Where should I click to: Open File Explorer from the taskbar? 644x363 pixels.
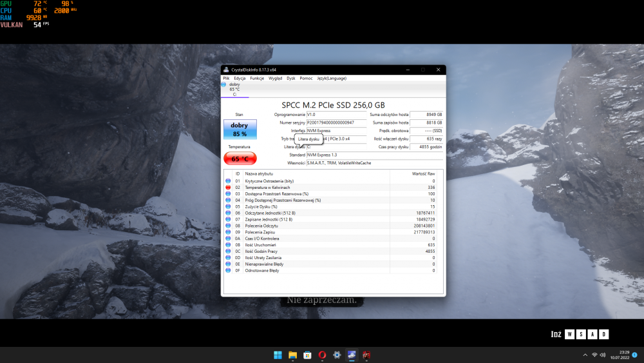click(292, 355)
